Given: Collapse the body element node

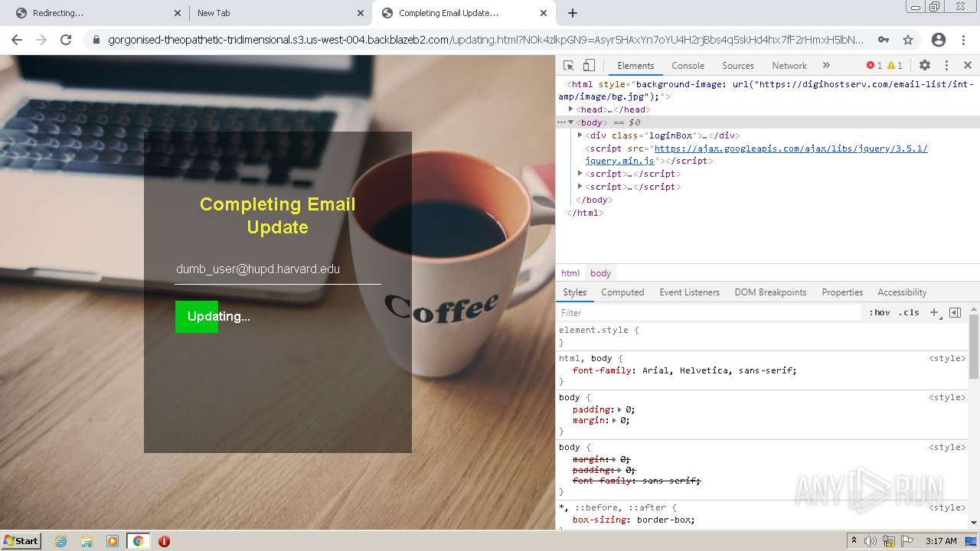Looking at the screenshot, I should point(571,122).
